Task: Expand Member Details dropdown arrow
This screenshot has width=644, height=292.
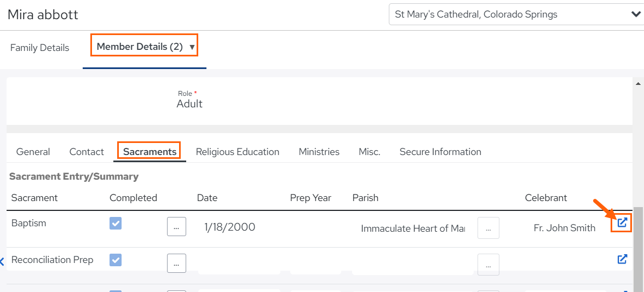Action: (x=192, y=47)
